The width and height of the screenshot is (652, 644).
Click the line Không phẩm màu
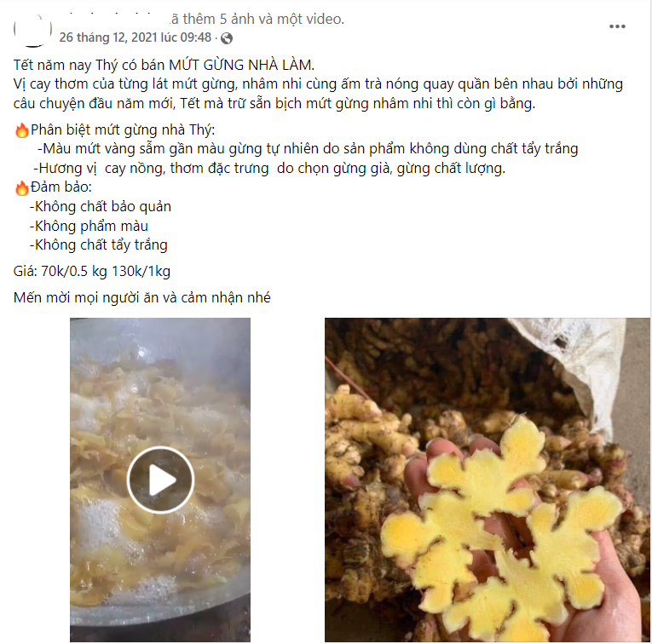tap(89, 226)
